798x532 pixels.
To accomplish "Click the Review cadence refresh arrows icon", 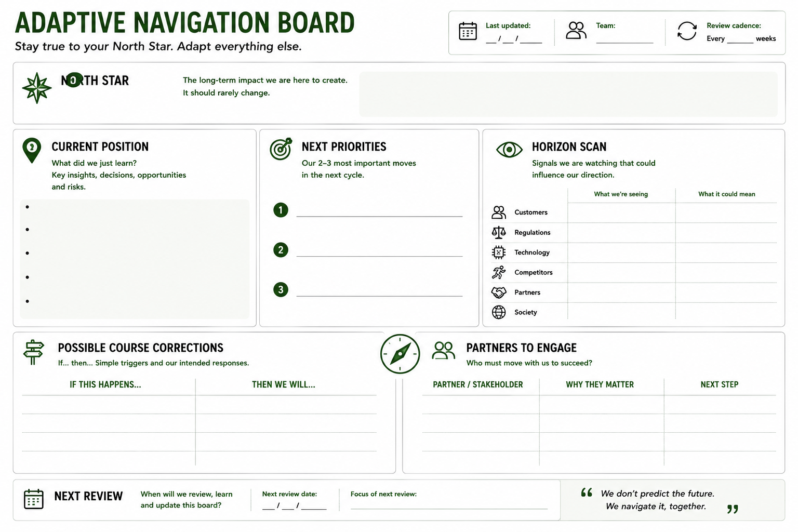I will point(687,31).
